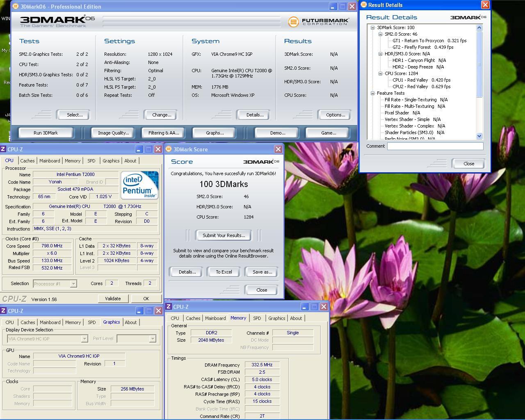This screenshot has height=420, width=525.
Task: Close the 3DMark Score dialog with X
Action: tap(278, 149)
